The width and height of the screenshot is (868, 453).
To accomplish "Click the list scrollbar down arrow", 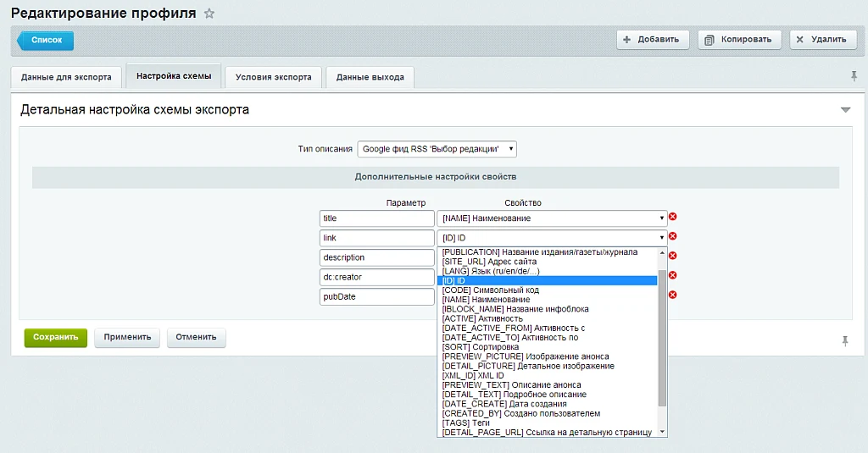I will [661, 432].
